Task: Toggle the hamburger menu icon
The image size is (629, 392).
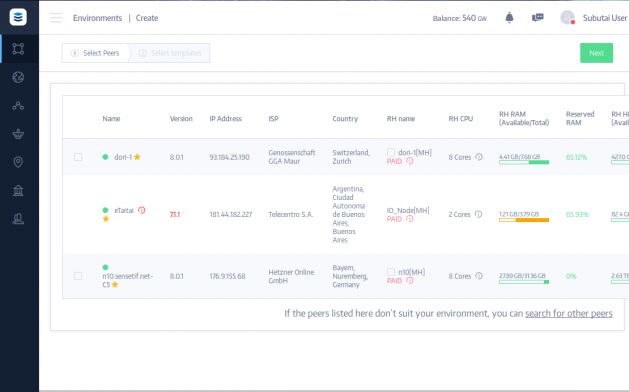Action: coord(56,18)
